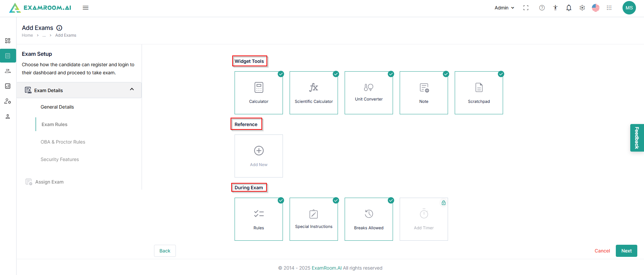Toggle the Breaks Allowed card

[369, 219]
